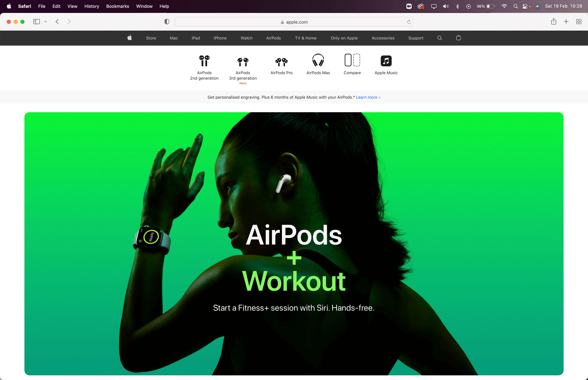This screenshot has width=588, height=380.
Task: Open the Compare models icon
Action: pos(352,60)
